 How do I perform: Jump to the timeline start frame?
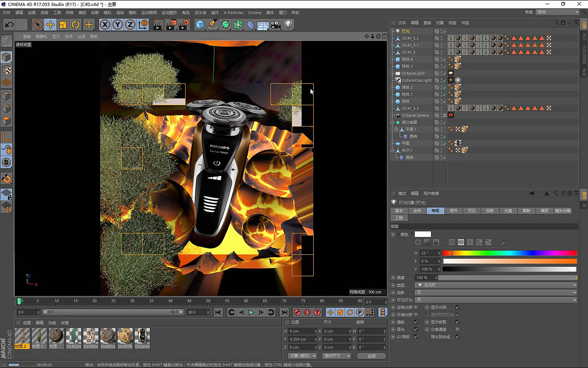218,312
